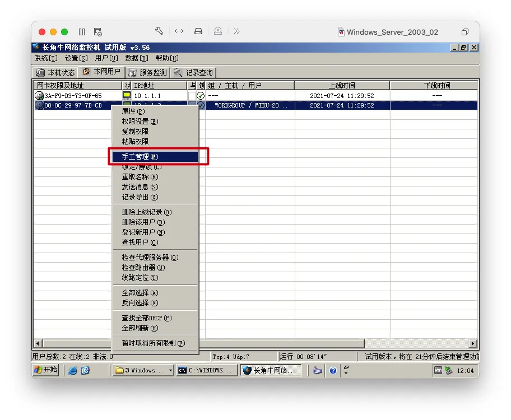Choose 暂时取消所有限制(F) menu entry
The image size is (511, 420).
pos(155,343)
